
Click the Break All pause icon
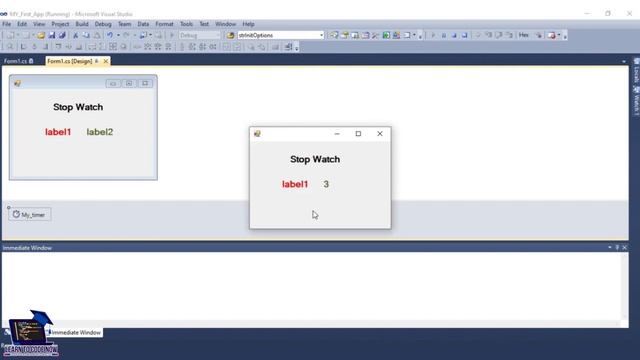coord(444,36)
